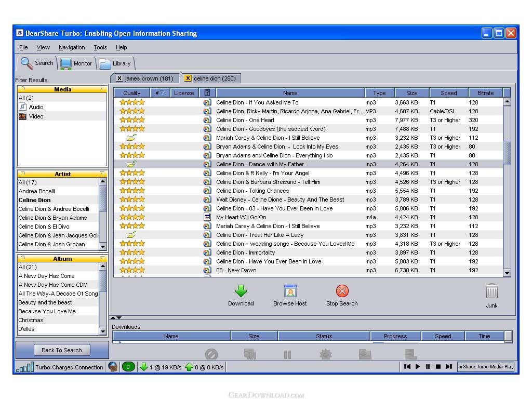Screen dimensions: 532x399
Task: Click the pause download icon
Action: (x=287, y=354)
